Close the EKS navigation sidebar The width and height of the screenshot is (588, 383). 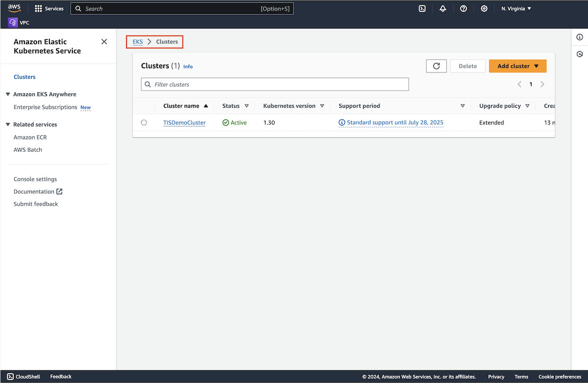[x=104, y=42]
